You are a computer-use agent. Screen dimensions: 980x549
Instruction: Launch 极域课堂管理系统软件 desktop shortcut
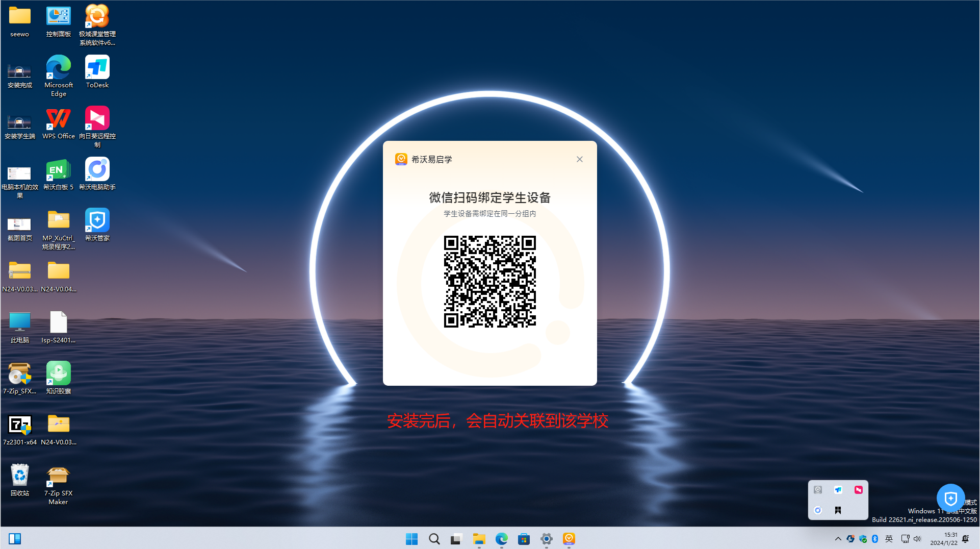(x=97, y=26)
